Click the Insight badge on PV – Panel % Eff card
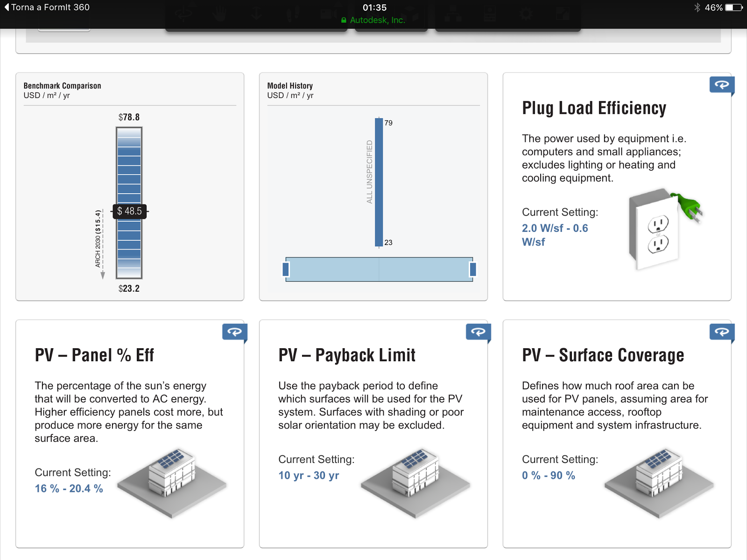 [x=235, y=332]
